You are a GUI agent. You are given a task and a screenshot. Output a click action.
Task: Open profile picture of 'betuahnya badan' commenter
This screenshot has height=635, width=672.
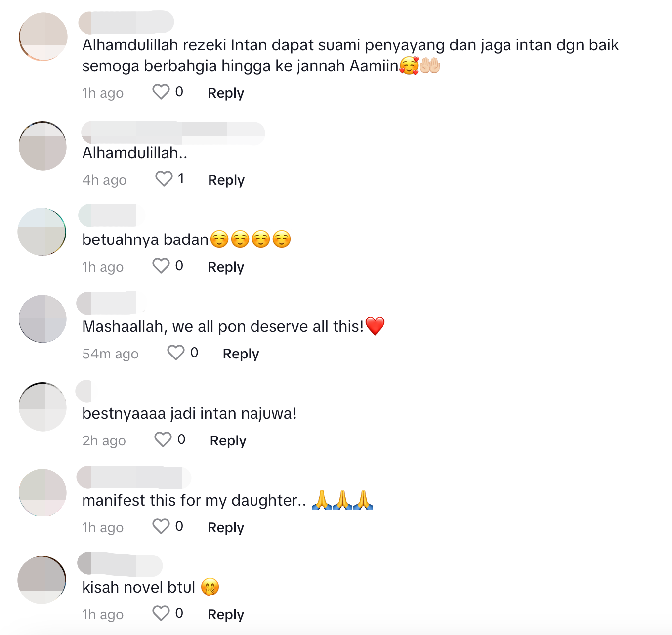tap(42, 232)
